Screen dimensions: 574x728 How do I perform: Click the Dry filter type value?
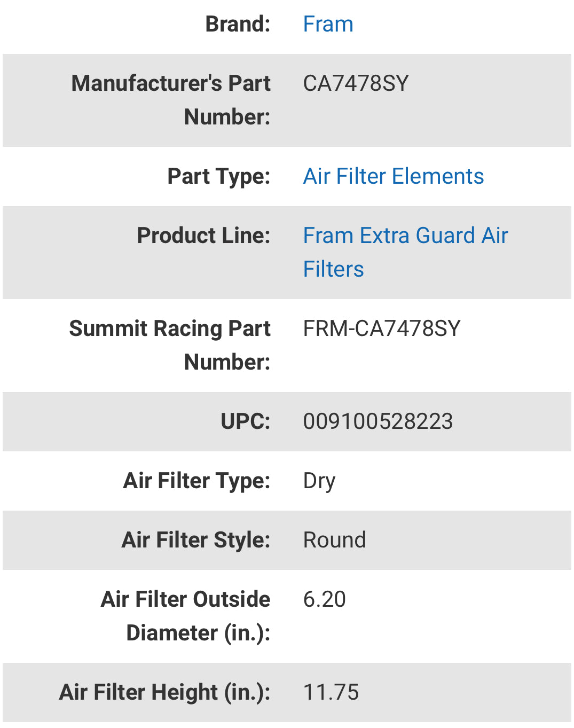pos(319,481)
